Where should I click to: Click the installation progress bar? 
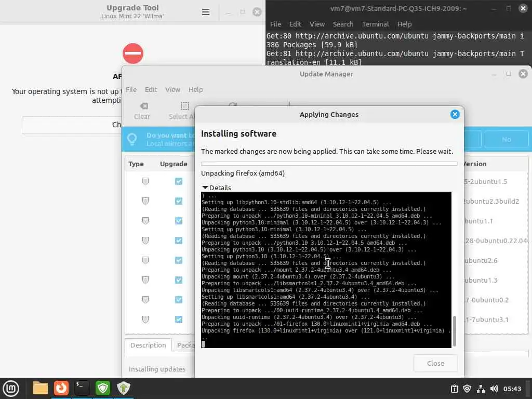pos(329,164)
